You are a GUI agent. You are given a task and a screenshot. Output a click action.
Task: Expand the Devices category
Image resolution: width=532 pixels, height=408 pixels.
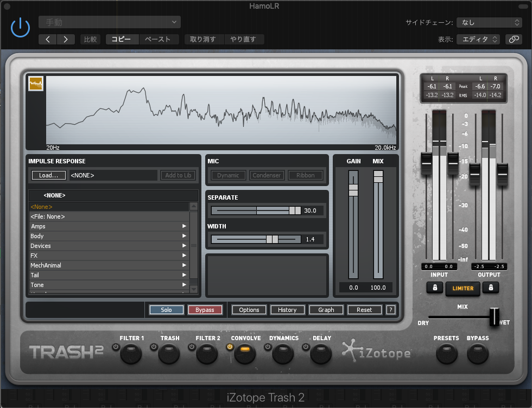tap(109, 246)
